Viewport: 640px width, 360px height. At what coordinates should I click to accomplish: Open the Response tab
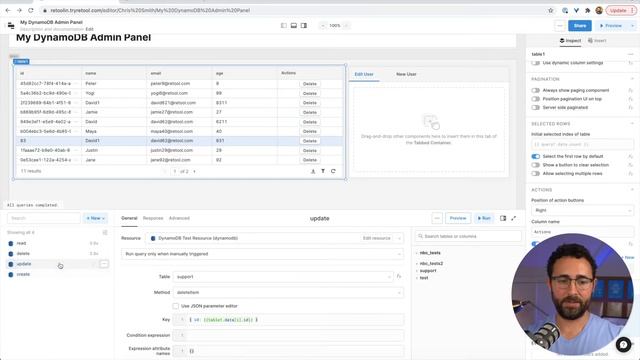(153, 218)
